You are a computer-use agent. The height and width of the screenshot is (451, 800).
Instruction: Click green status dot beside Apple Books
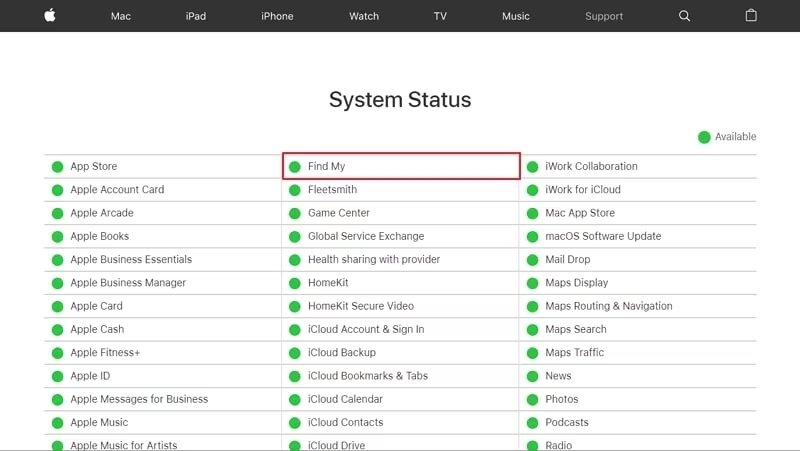coord(58,237)
